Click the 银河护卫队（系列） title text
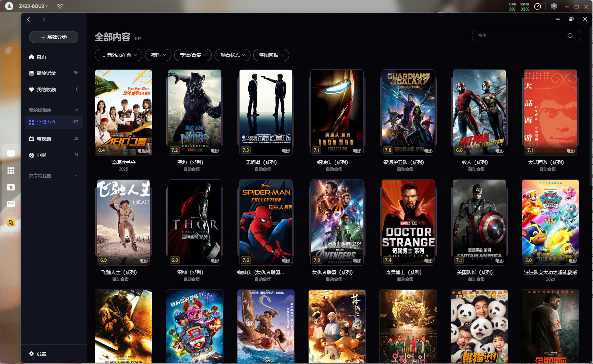Image resolution: width=593 pixels, height=364 pixels. (x=404, y=162)
